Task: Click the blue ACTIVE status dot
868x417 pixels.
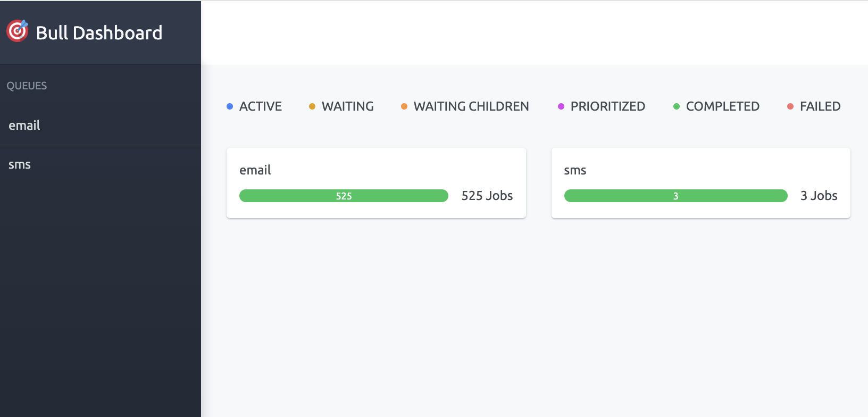Action: pos(230,106)
